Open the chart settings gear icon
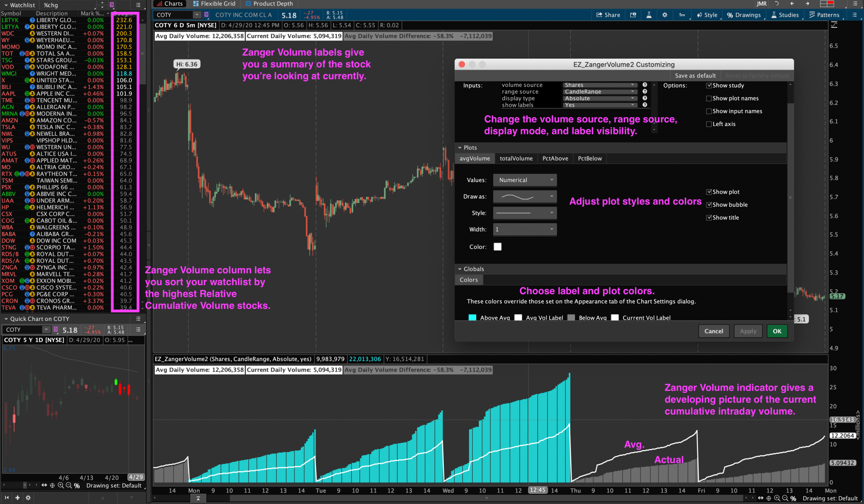Screen dimensions: 864x504 click(x=664, y=15)
